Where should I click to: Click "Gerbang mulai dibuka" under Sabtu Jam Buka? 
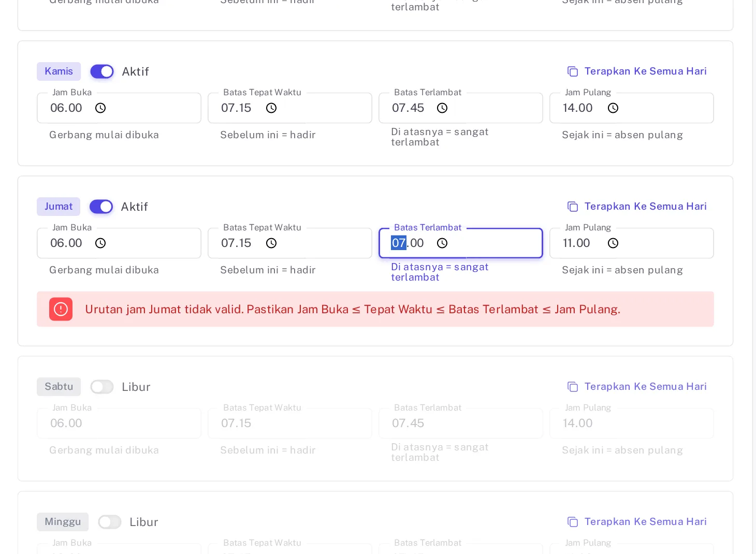[104, 450]
